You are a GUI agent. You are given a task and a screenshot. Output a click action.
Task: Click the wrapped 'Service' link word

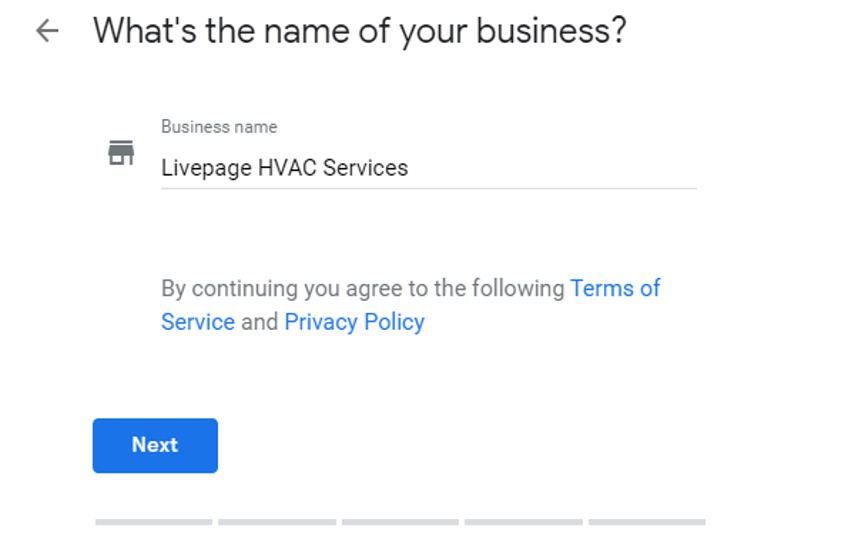pos(198,322)
